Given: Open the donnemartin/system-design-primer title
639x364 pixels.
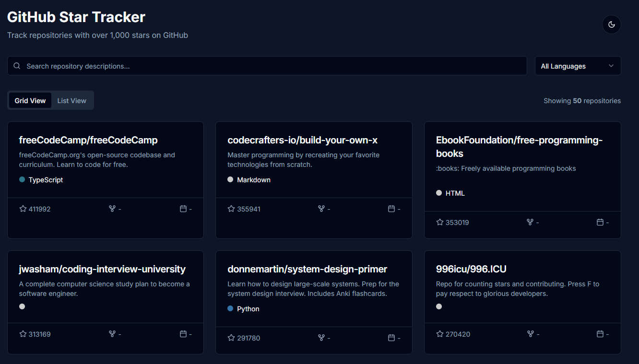Looking at the screenshot, I should (x=308, y=269).
